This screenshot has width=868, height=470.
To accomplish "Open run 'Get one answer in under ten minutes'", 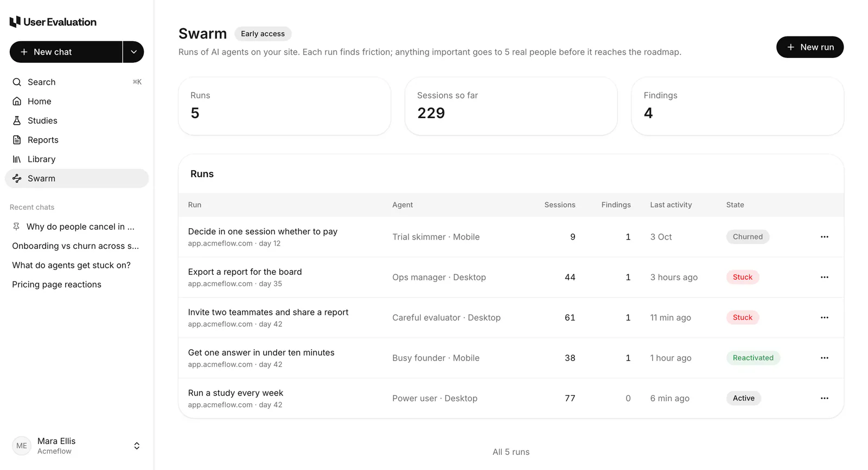I will [261, 352].
